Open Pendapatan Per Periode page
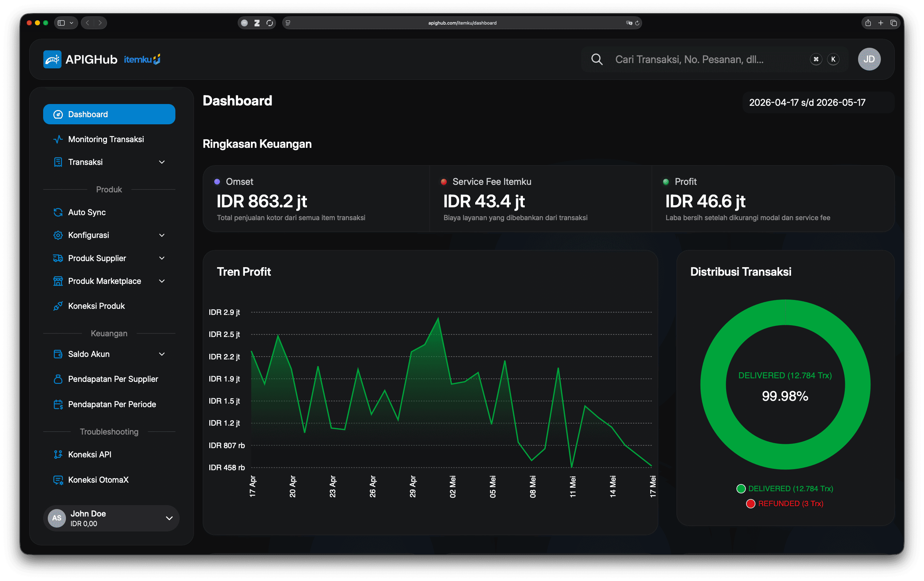Image resolution: width=924 pixels, height=581 pixels. [109, 404]
